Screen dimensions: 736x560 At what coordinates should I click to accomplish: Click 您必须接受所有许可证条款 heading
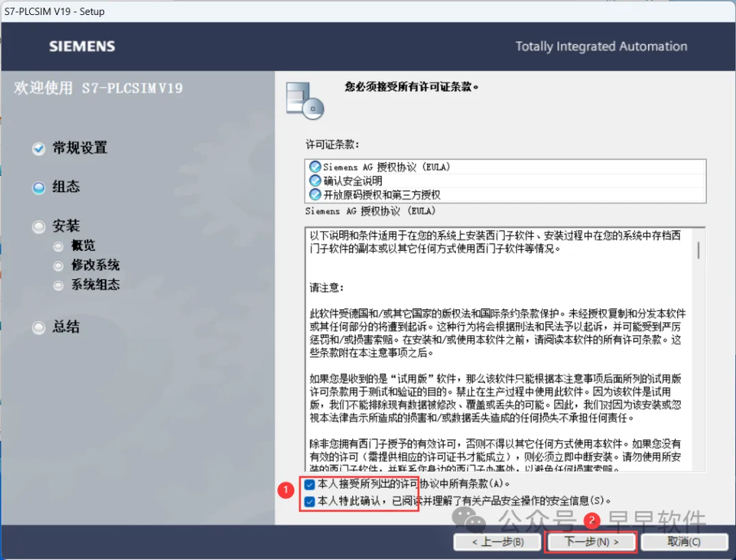(412, 87)
